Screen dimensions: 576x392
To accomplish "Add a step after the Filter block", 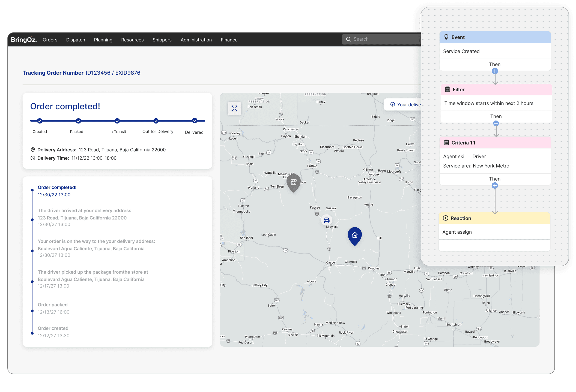I will click(496, 123).
